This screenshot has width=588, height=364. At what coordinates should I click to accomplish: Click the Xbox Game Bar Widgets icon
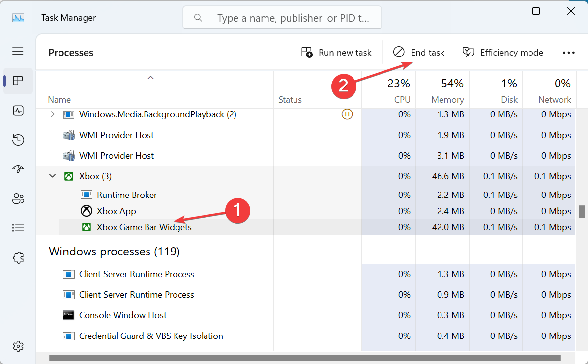click(87, 227)
